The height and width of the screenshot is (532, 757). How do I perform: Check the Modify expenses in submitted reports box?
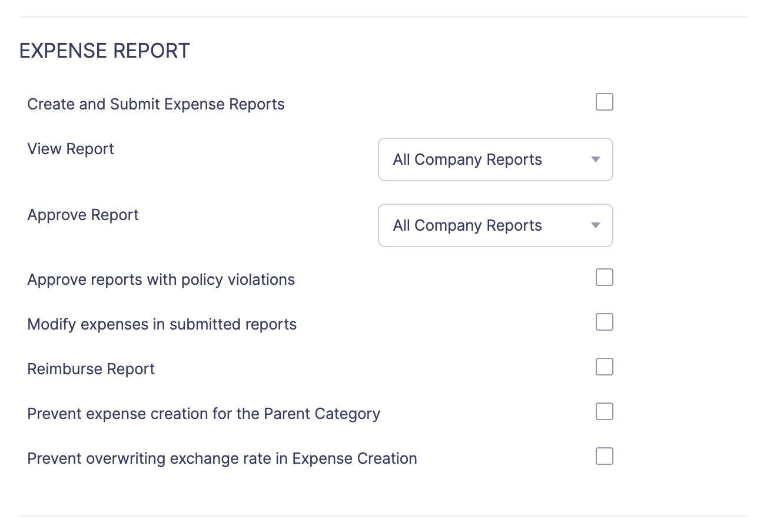(605, 322)
